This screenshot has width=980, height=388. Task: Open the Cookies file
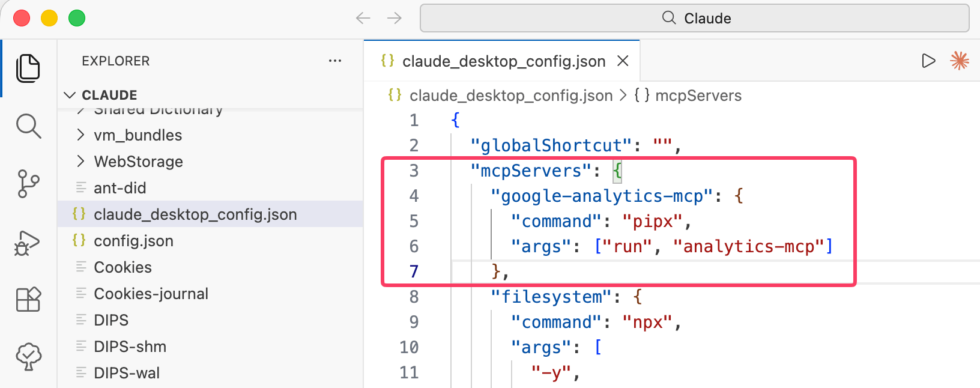(210, 267)
